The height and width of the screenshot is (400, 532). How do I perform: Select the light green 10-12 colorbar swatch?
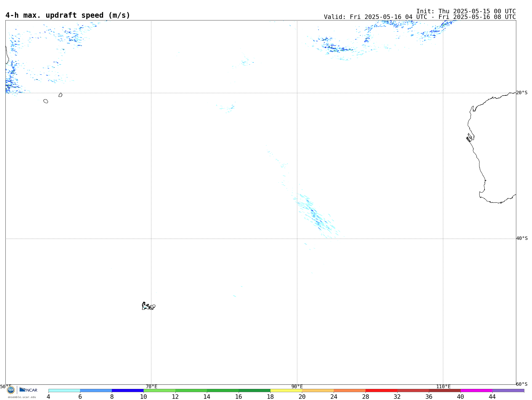coord(160,391)
